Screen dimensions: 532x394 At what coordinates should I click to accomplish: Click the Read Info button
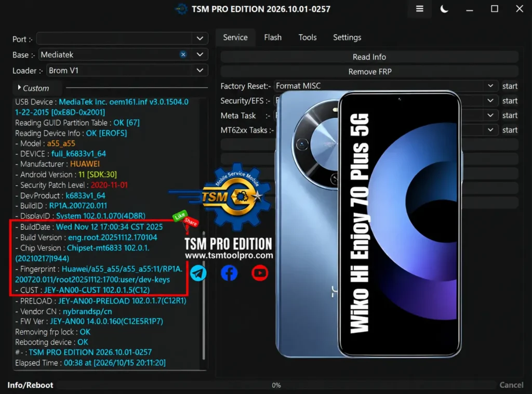point(369,57)
